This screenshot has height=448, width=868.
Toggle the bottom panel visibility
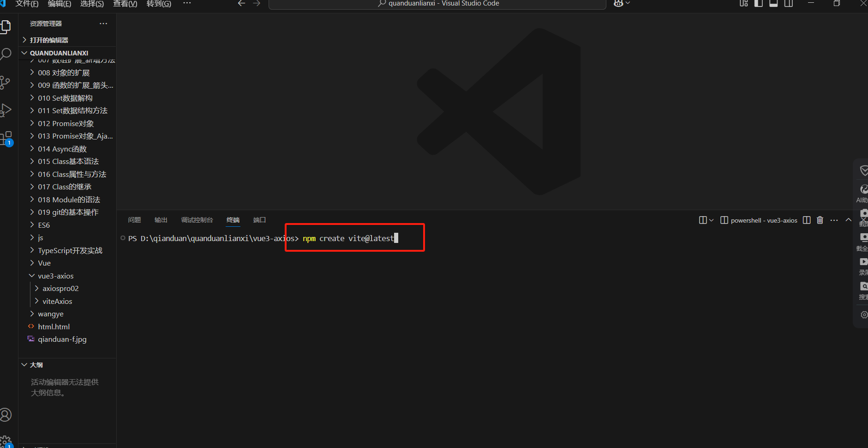[774, 4]
